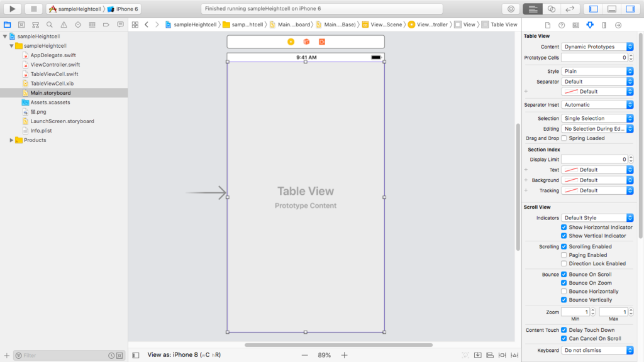Open the Keyboard Do not dismiss dropdown

[x=597, y=350]
